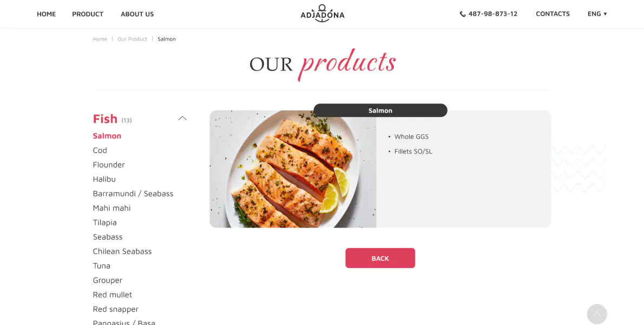
Task: Collapse the Fish category chevron
Action: tap(182, 118)
